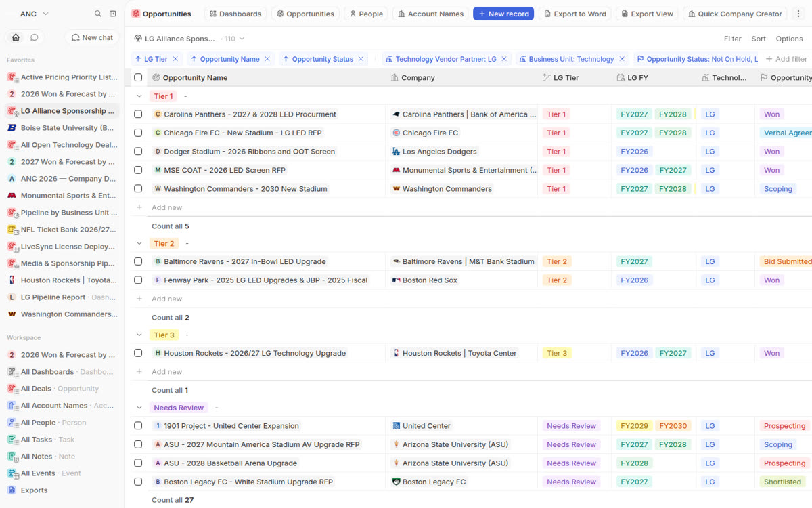The width and height of the screenshot is (812, 508).
Task: Open All Notes in workspace
Action: (62, 457)
